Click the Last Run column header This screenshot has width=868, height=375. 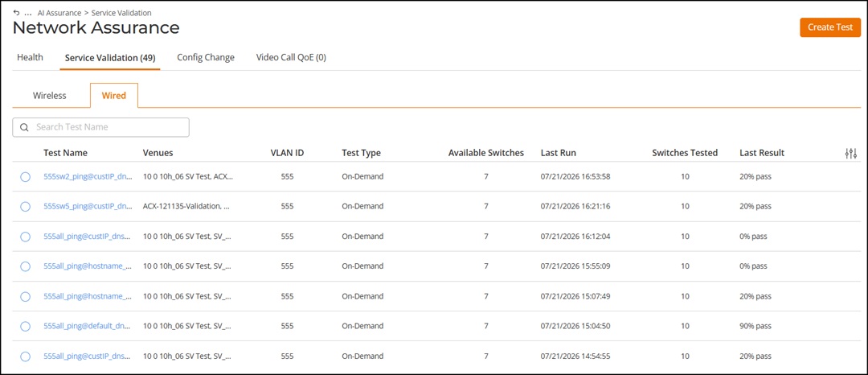[559, 153]
